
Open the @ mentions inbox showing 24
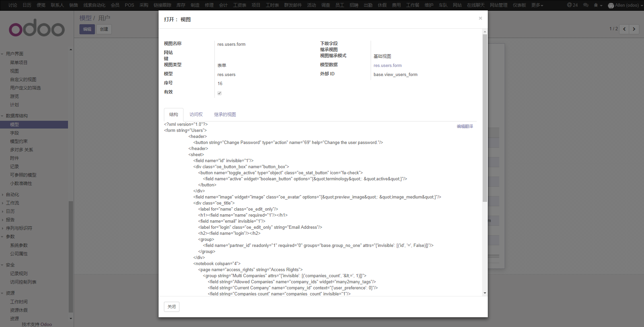tap(572, 5)
